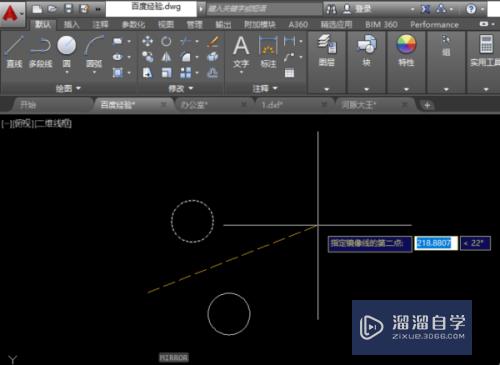
Task: Open the Circle tool dropdown arrow
Action: click(67, 72)
